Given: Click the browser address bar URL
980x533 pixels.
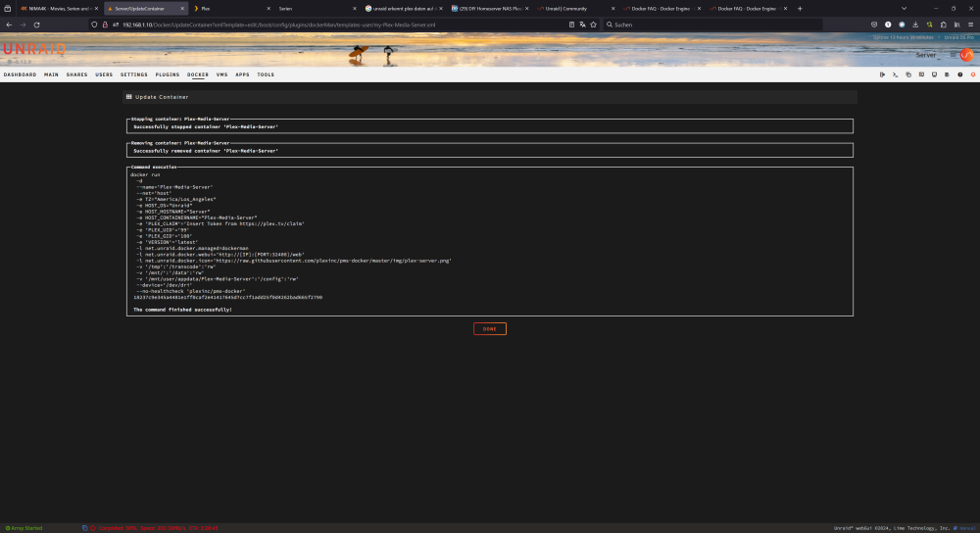Looking at the screenshot, I should click(x=278, y=25).
